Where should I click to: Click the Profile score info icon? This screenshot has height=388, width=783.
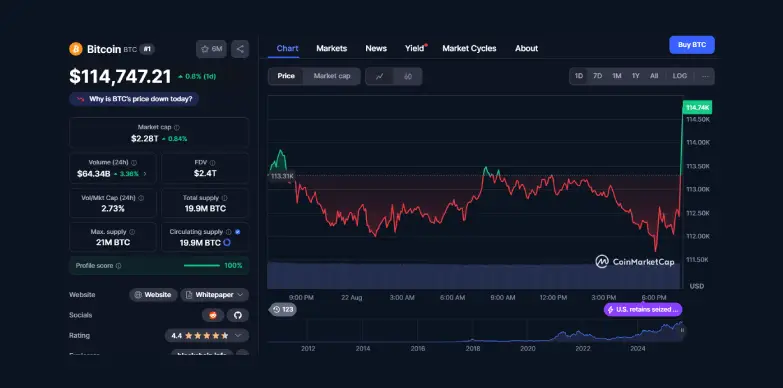pos(118,266)
